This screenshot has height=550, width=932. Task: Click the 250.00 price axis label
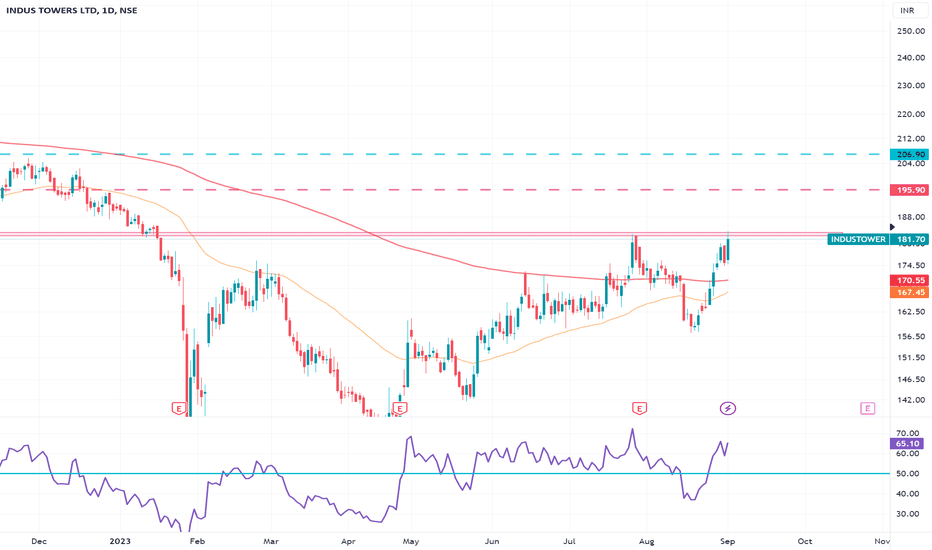(911, 31)
